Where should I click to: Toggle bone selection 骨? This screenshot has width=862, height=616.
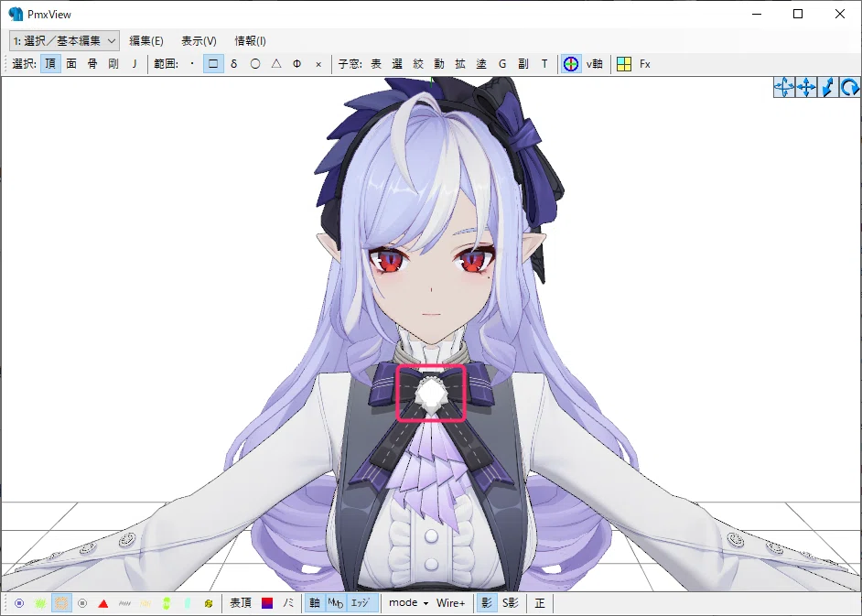click(x=92, y=64)
